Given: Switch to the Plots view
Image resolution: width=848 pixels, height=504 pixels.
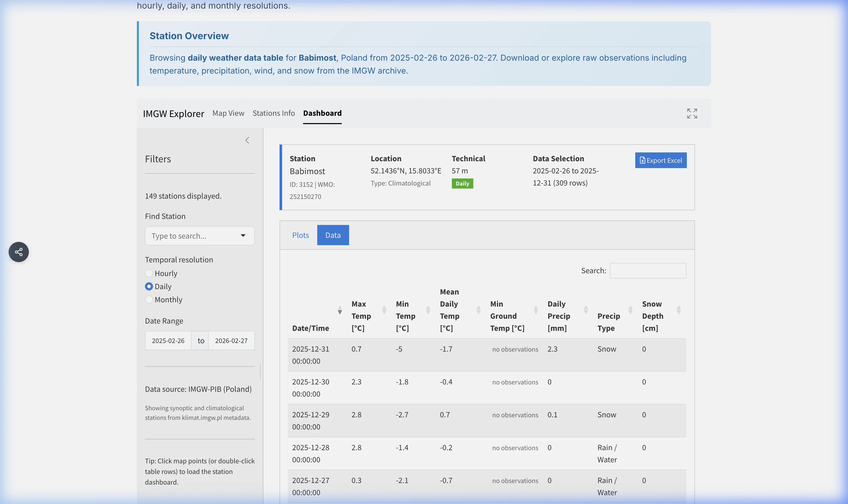Looking at the screenshot, I should point(300,235).
